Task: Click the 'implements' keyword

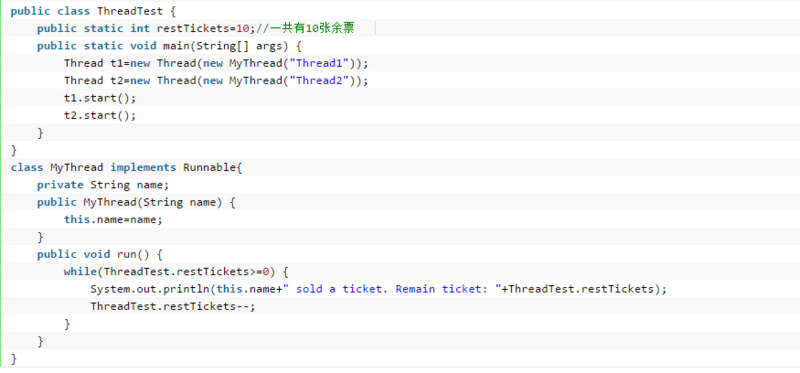Action: (x=143, y=167)
